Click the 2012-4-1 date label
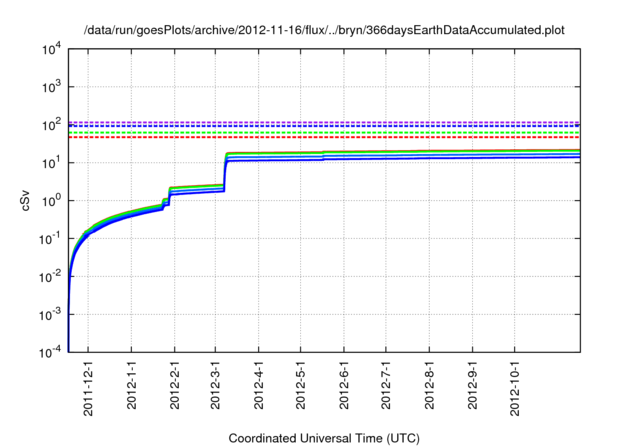The image size is (640, 448). point(258,385)
